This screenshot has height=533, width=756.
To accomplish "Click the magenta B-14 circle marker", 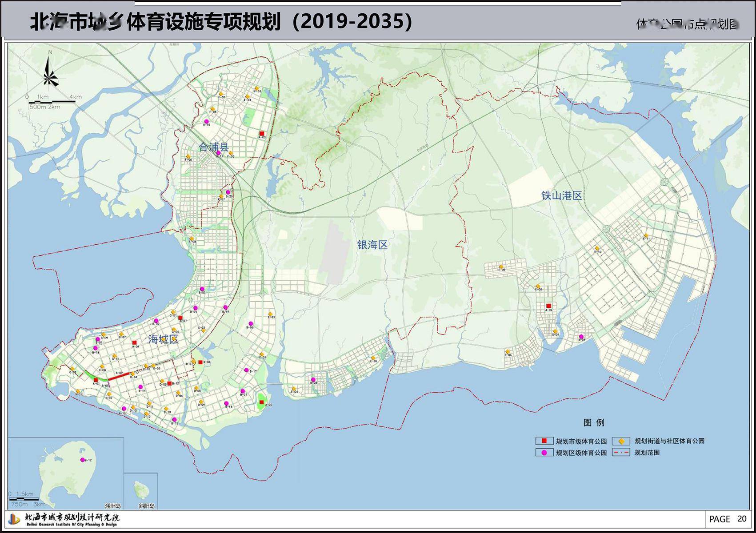I will tap(140, 387).
